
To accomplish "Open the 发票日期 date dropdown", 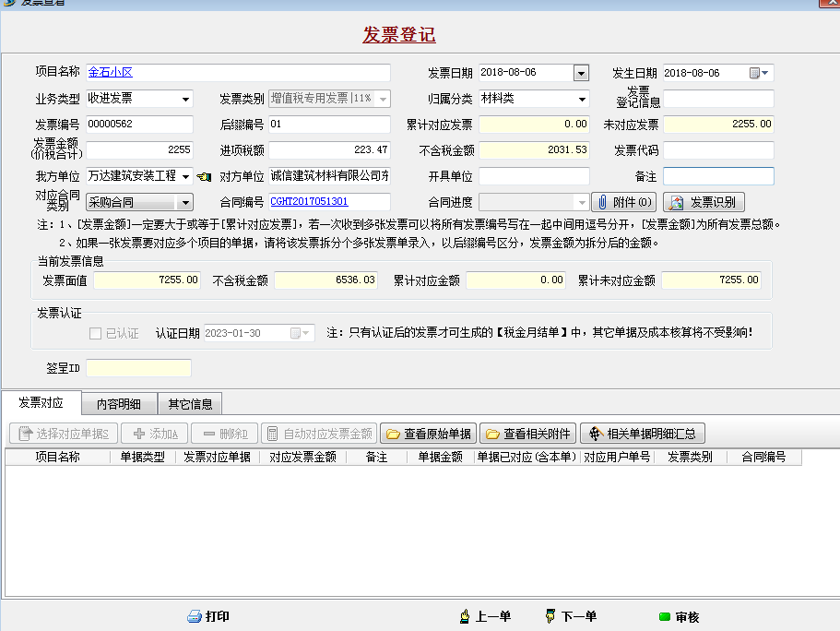I will click(581, 73).
